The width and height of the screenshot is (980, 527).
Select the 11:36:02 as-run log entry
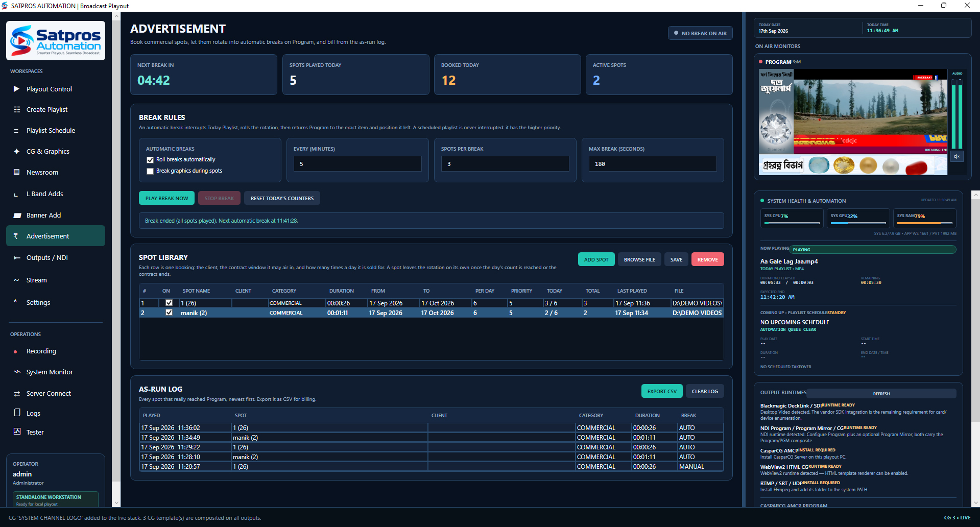(432, 428)
